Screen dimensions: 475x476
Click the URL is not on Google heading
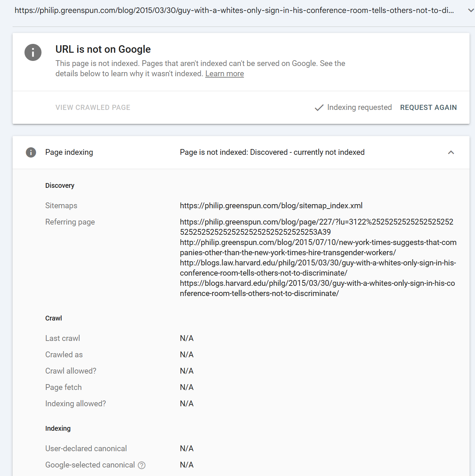[103, 49]
